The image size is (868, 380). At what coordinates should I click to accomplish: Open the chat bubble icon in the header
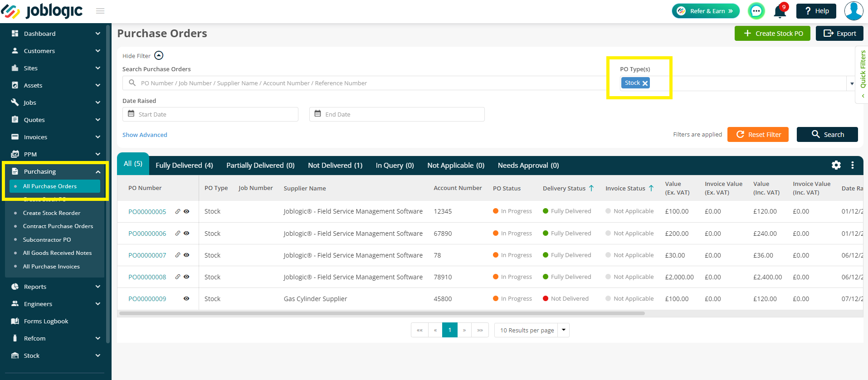(756, 11)
